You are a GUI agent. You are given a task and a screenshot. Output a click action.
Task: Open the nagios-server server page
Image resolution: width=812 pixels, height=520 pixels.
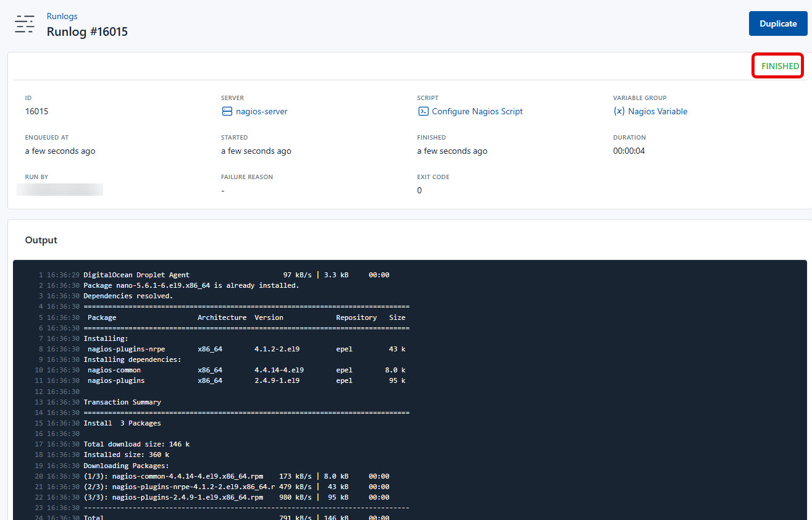coord(261,111)
